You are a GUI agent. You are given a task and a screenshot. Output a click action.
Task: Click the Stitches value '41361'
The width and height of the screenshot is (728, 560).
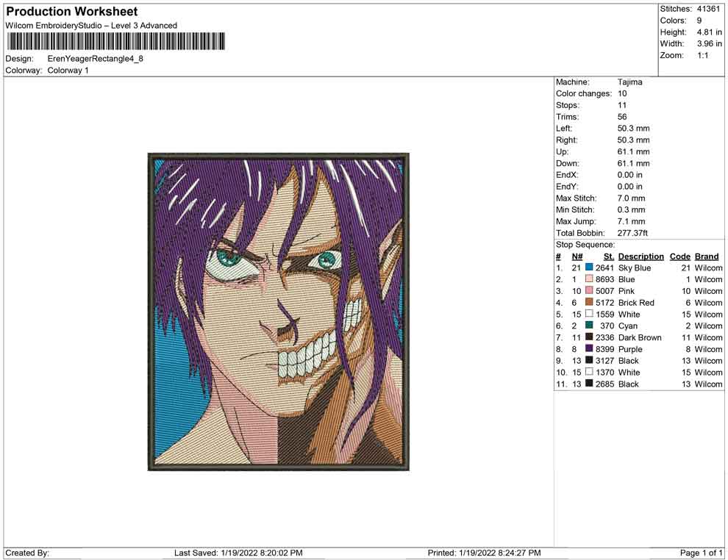[708, 9]
